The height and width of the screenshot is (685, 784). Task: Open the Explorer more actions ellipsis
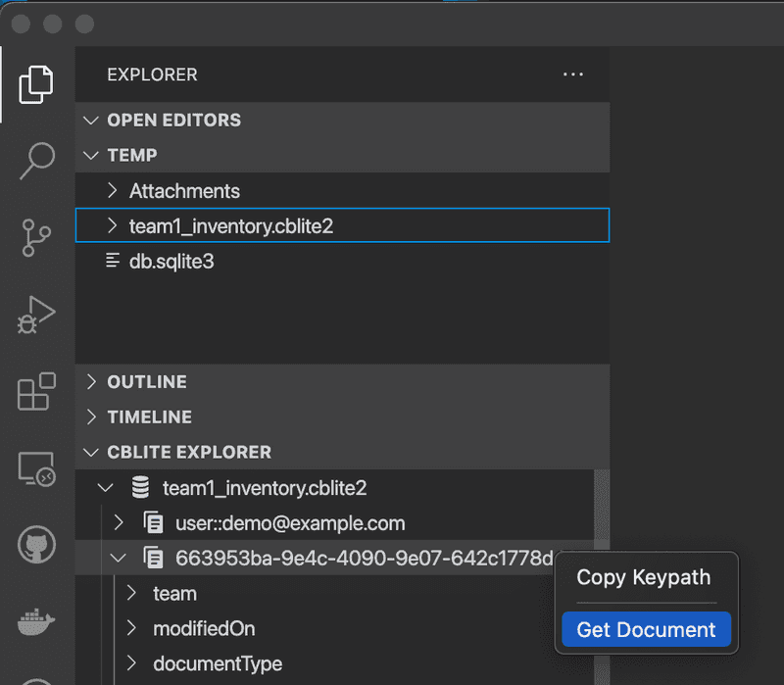[x=573, y=74]
